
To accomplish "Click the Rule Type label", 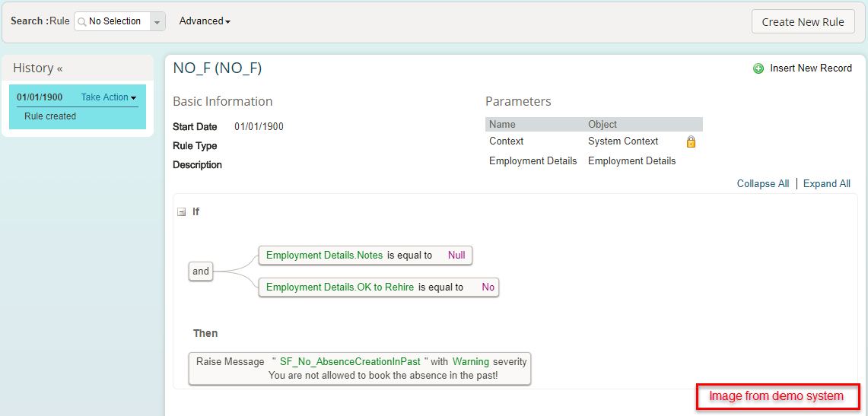I will click(x=195, y=146).
